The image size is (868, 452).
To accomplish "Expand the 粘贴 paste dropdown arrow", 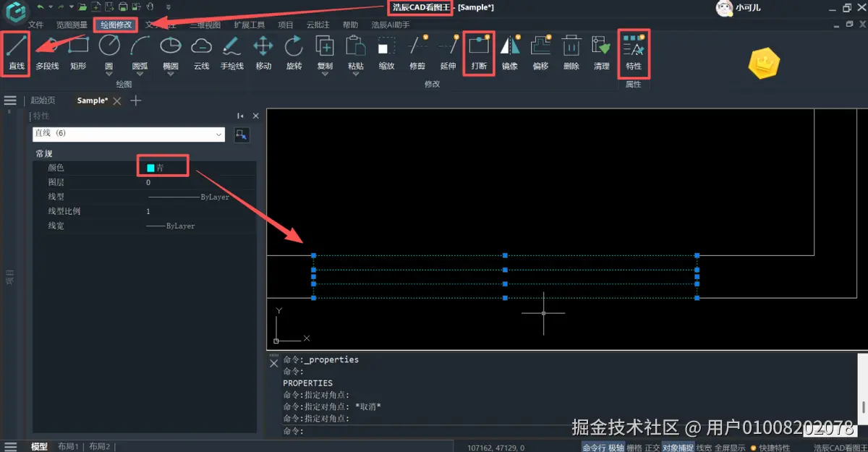I will [x=355, y=74].
